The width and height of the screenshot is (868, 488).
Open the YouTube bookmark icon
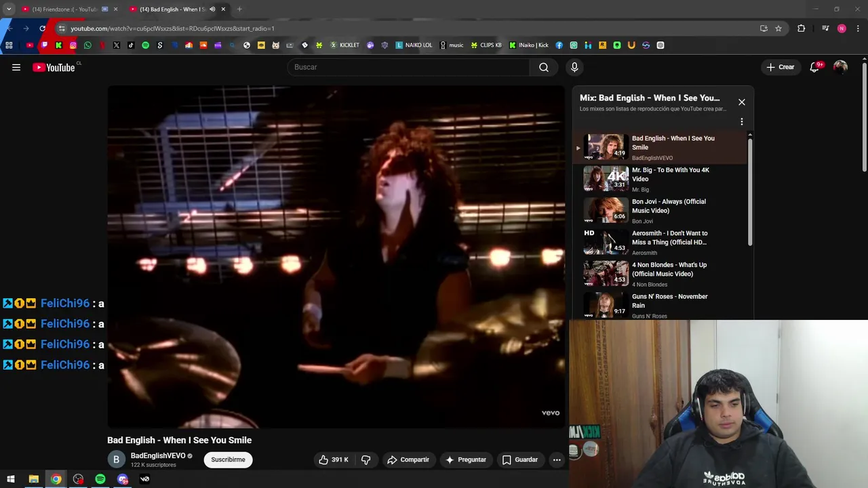(30, 45)
